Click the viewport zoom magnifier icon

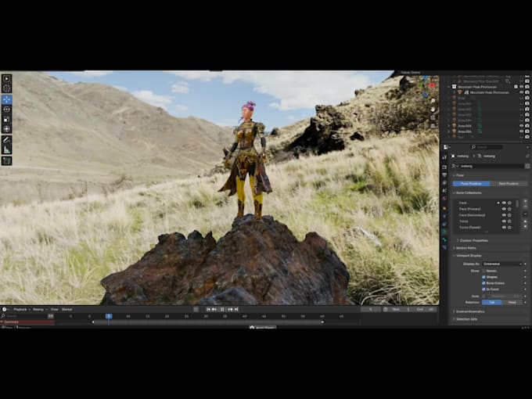point(433,101)
